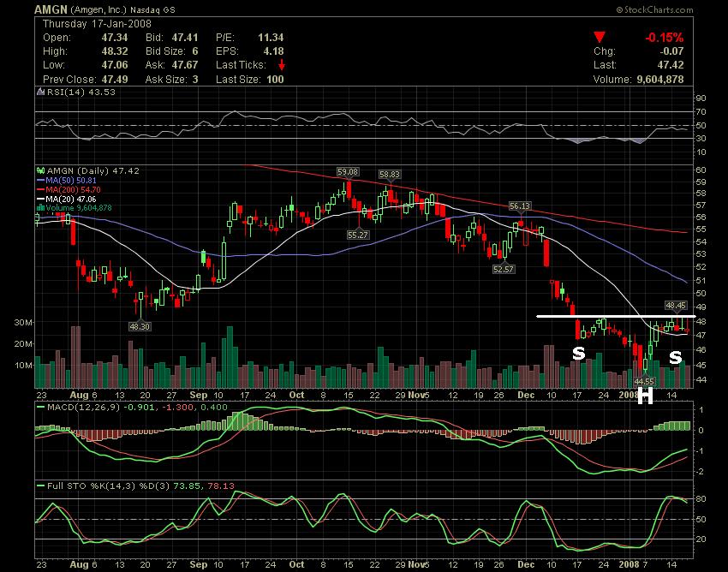The width and height of the screenshot is (728, 572).
Task: Click the line icon before RSI(14)
Action: click(41, 92)
